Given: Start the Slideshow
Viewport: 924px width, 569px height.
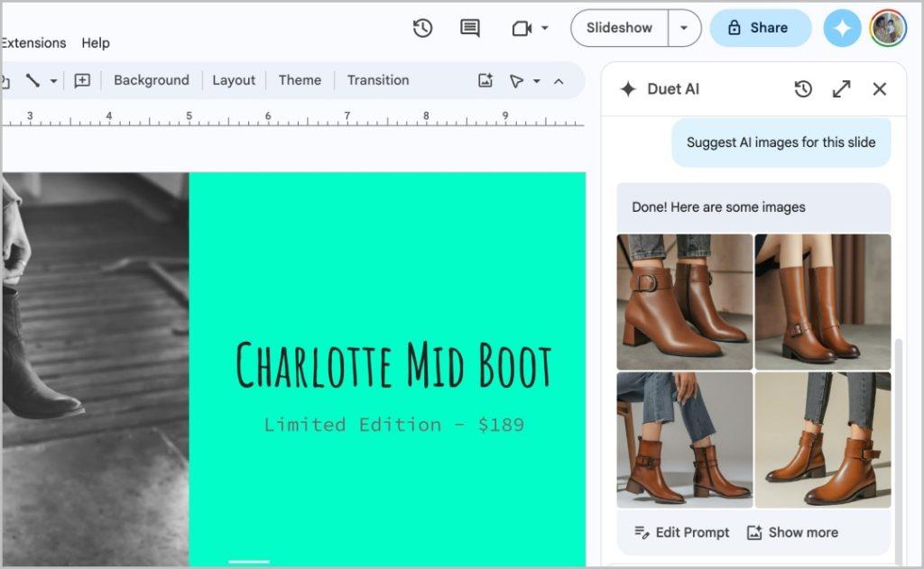Looking at the screenshot, I should click(619, 28).
